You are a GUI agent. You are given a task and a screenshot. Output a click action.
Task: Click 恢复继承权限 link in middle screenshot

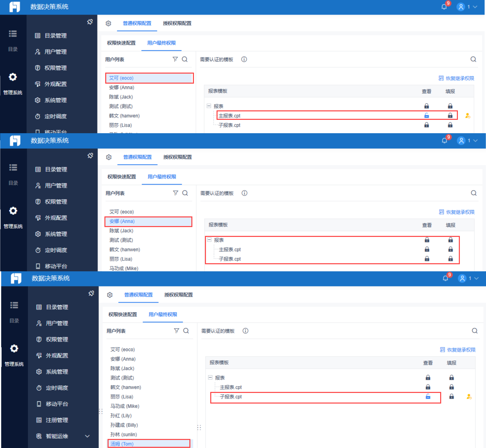point(457,212)
